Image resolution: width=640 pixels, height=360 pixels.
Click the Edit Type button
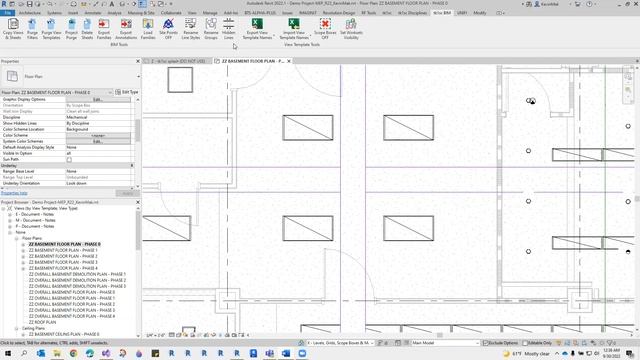(127, 92)
